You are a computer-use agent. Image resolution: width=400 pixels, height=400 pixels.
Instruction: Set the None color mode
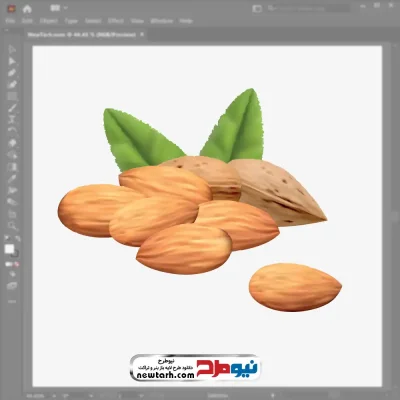click(x=16, y=264)
